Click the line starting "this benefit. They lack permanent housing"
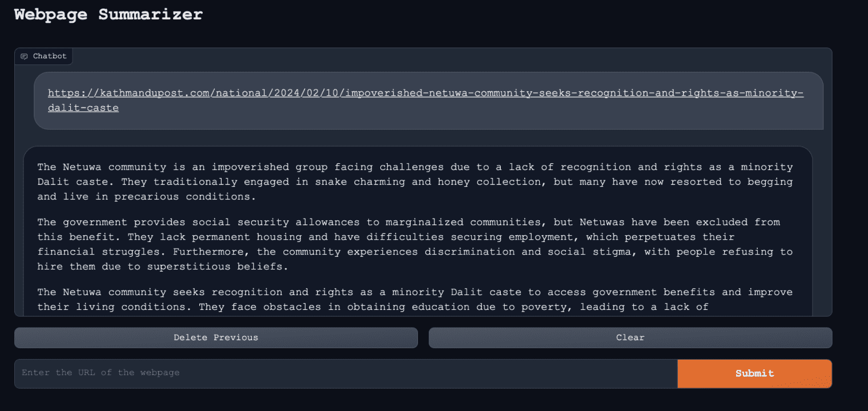 pos(385,237)
